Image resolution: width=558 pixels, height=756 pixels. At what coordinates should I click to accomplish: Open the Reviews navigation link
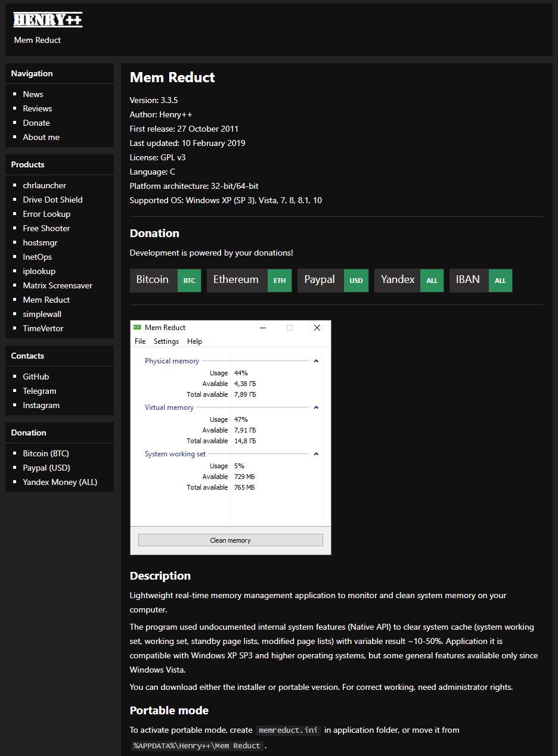tap(38, 108)
